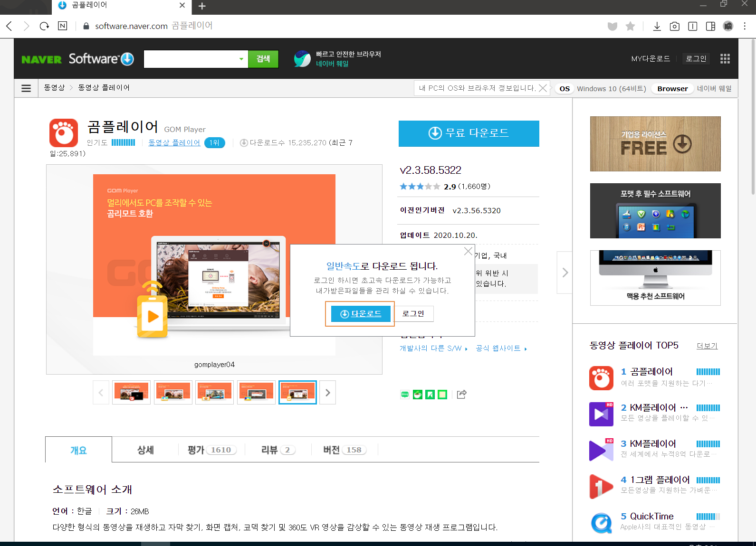
Task: Click 로그인 button in popup
Action: point(413,314)
